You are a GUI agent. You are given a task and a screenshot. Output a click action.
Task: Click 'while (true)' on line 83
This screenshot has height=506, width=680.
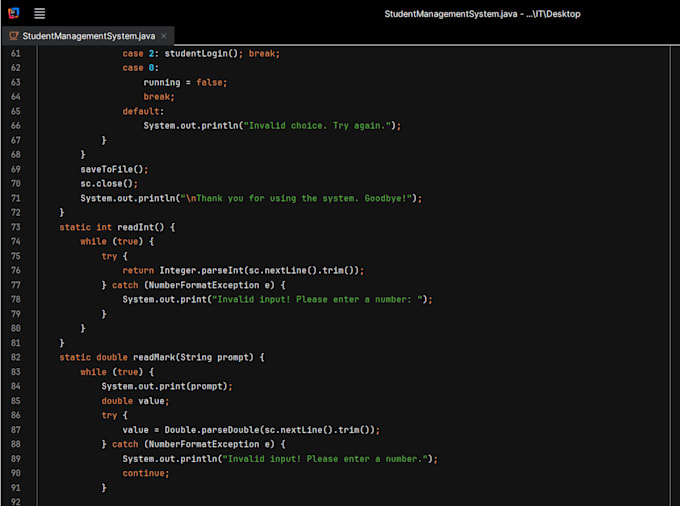[111, 372]
